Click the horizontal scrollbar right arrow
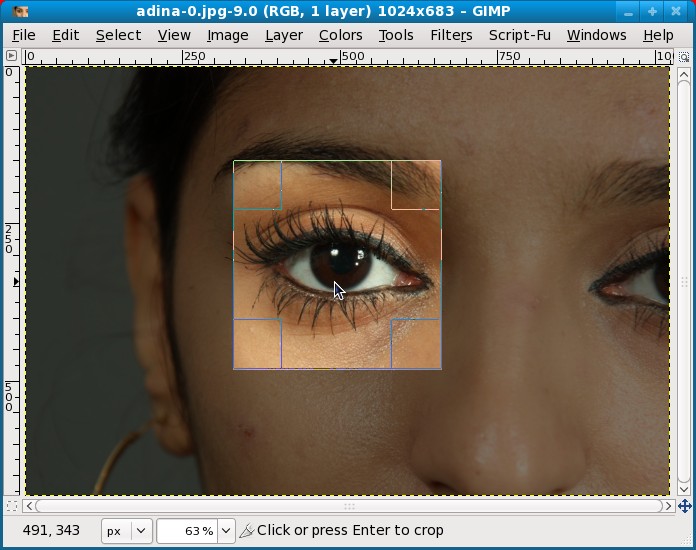Viewport: 696px width, 550px height. (668, 506)
